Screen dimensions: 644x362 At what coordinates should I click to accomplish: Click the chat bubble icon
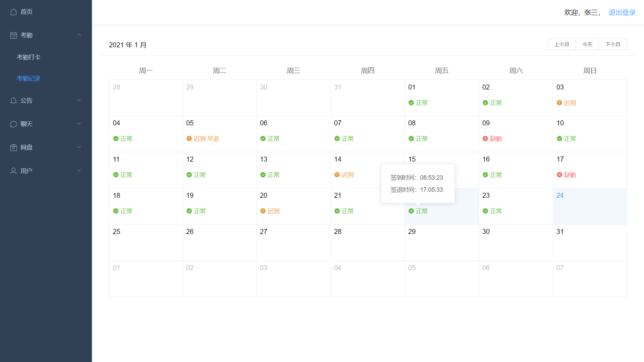pyautogui.click(x=13, y=124)
